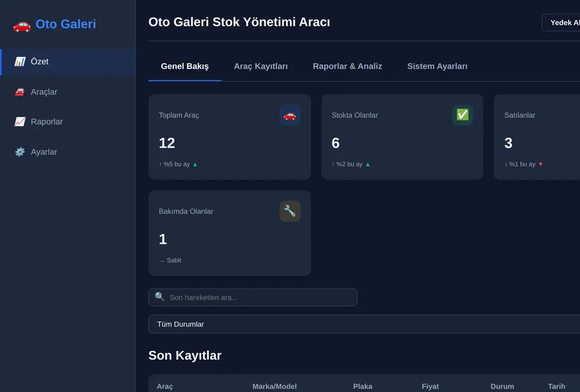This screenshot has height=392, width=580.
Task: Switch to Raporlar & Analiz tab
Action: (x=348, y=66)
